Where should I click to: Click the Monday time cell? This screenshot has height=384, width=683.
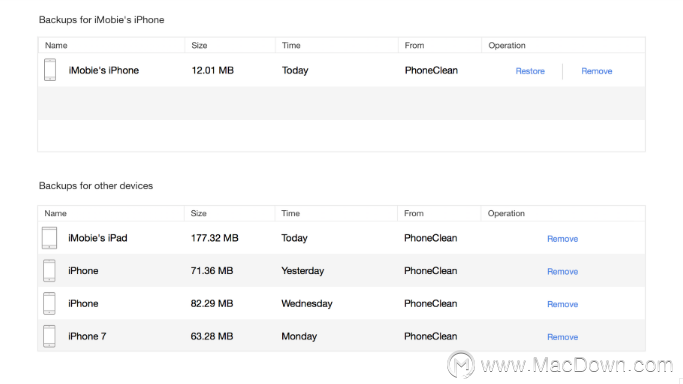tap(299, 337)
